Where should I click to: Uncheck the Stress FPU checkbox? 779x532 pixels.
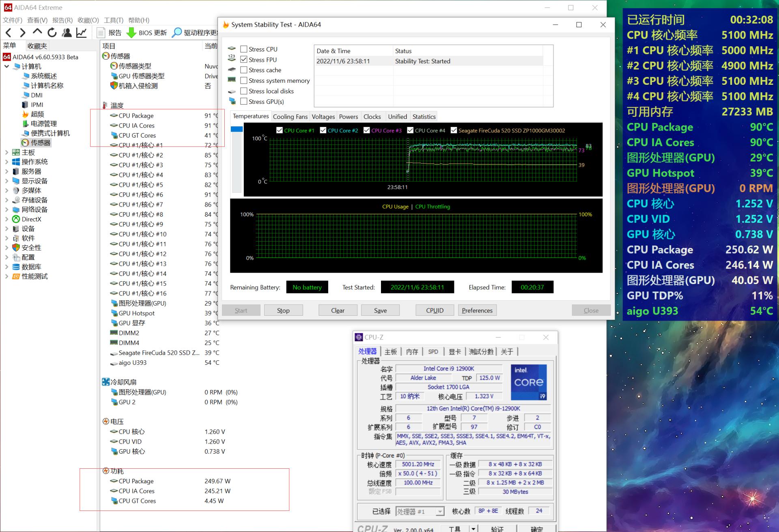[244, 59]
